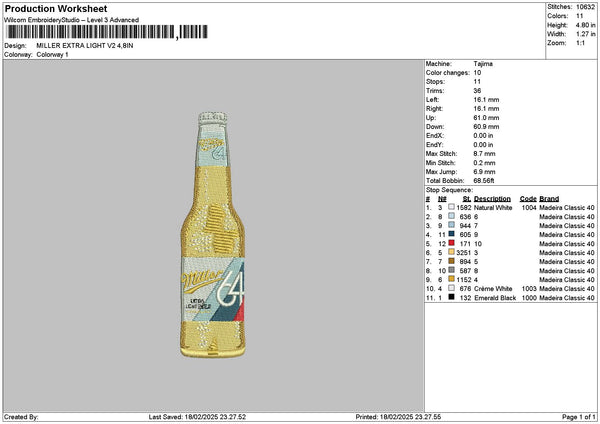Click the EndX value '0.00 in'

[483, 136]
